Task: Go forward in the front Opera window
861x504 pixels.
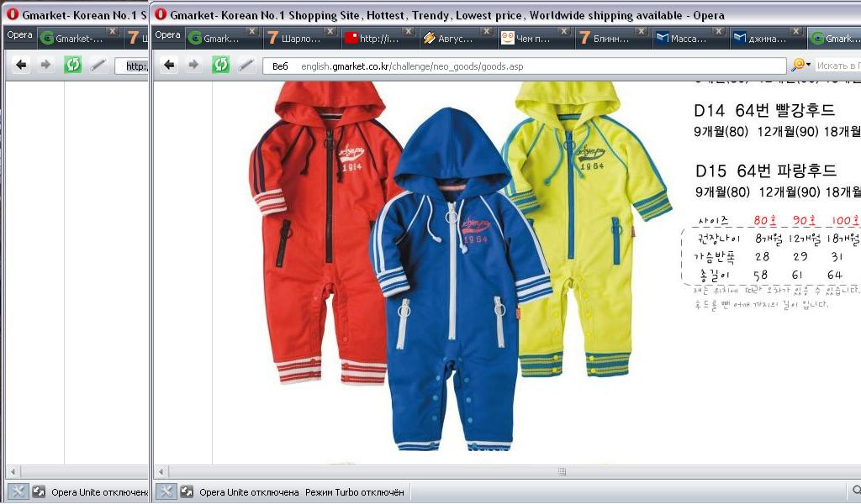Action: (x=194, y=66)
